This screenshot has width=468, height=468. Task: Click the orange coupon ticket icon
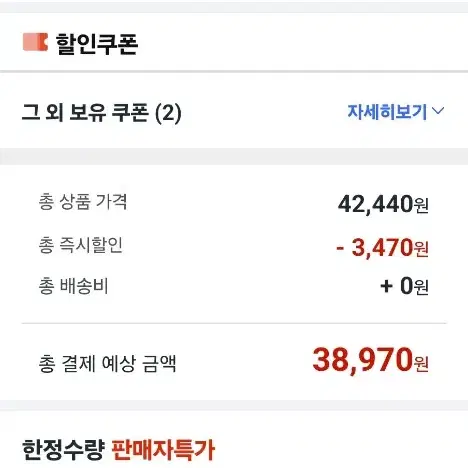click(35, 42)
